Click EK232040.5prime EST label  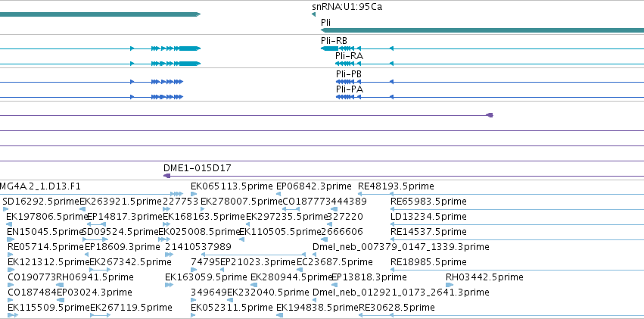pos(268,292)
